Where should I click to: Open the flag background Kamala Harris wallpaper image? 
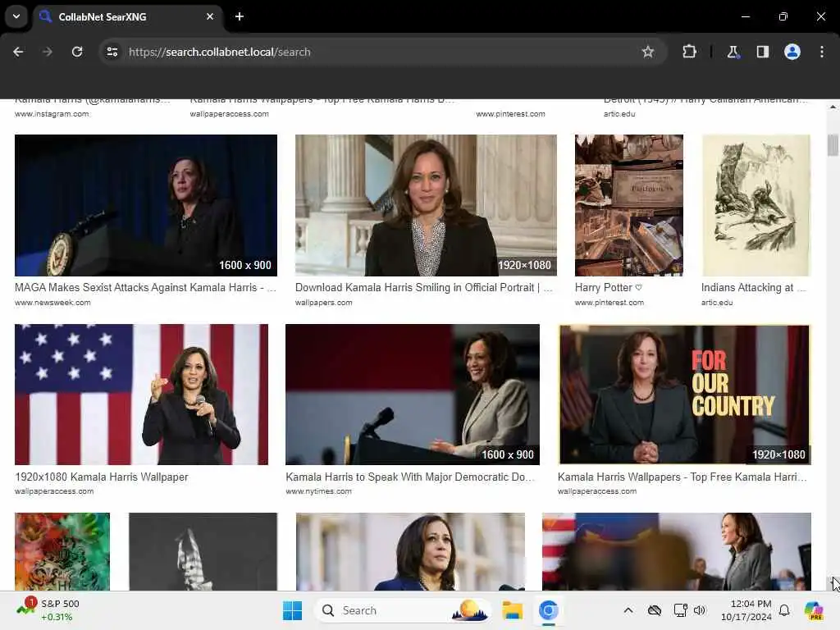click(x=141, y=395)
